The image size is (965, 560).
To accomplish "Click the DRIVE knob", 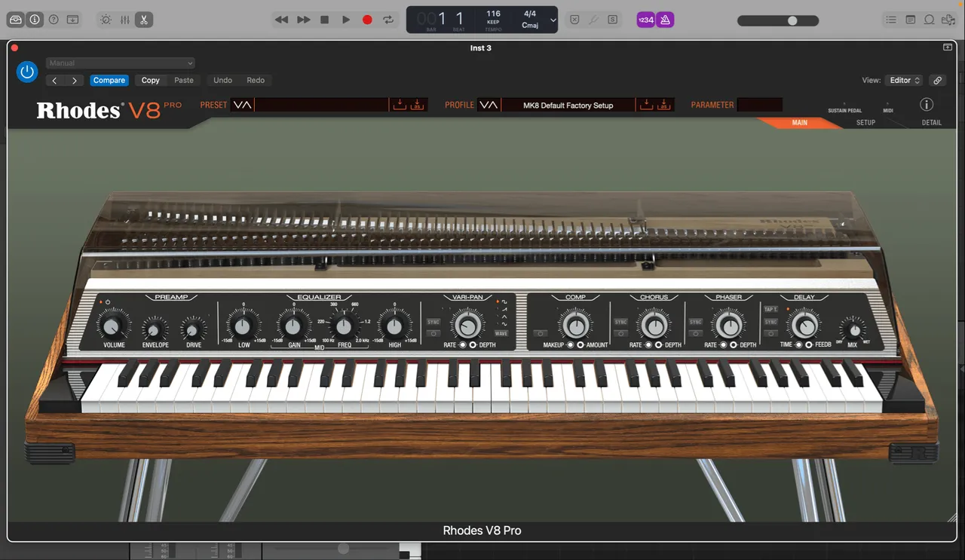I will coord(194,329).
